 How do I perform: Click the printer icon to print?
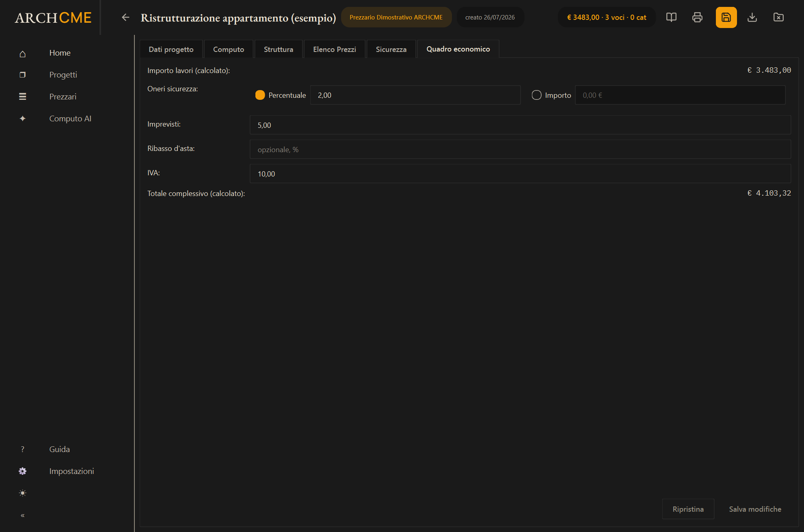pyautogui.click(x=697, y=17)
